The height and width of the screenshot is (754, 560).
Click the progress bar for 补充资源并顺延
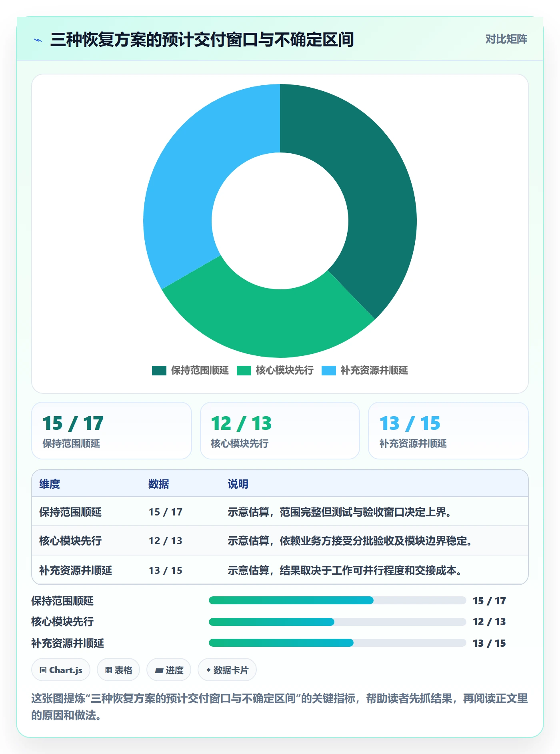click(x=337, y=643)
